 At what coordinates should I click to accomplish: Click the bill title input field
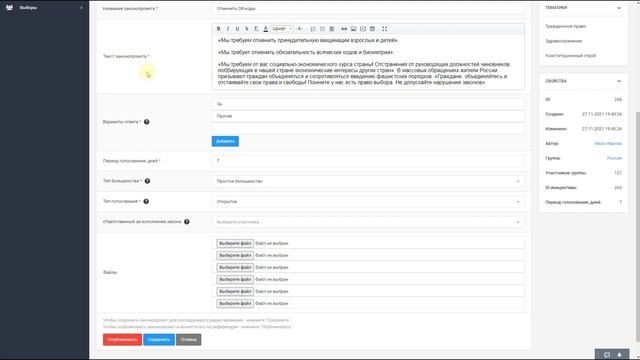[x=368, y=9]
